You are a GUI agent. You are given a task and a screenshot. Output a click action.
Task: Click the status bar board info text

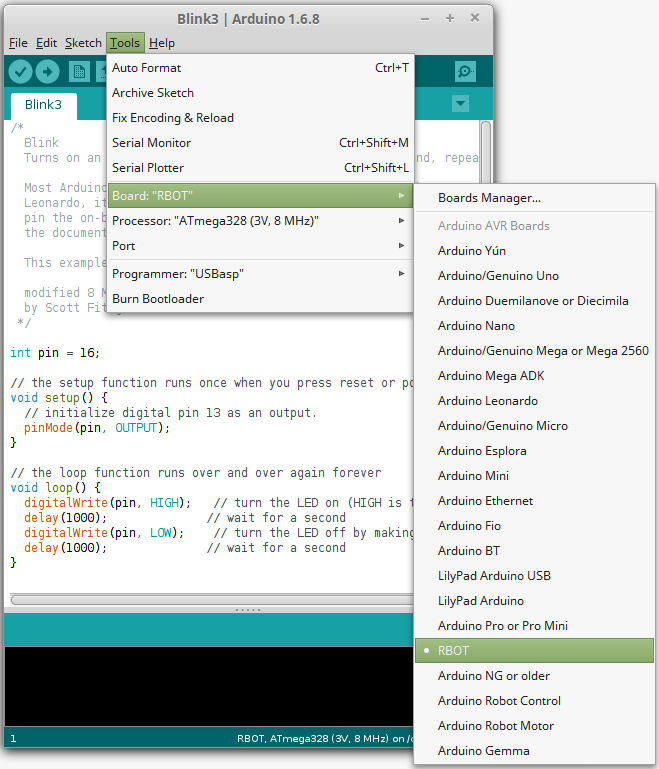[325, 739]
